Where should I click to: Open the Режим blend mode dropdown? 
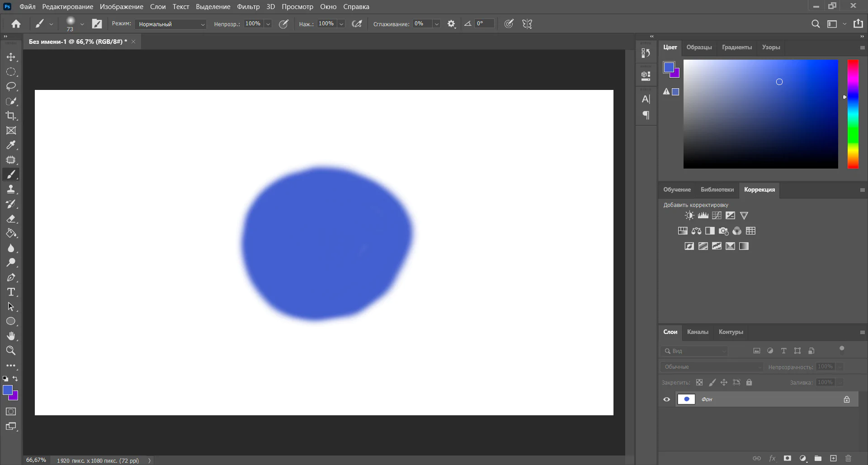click(x=171, y=24)
